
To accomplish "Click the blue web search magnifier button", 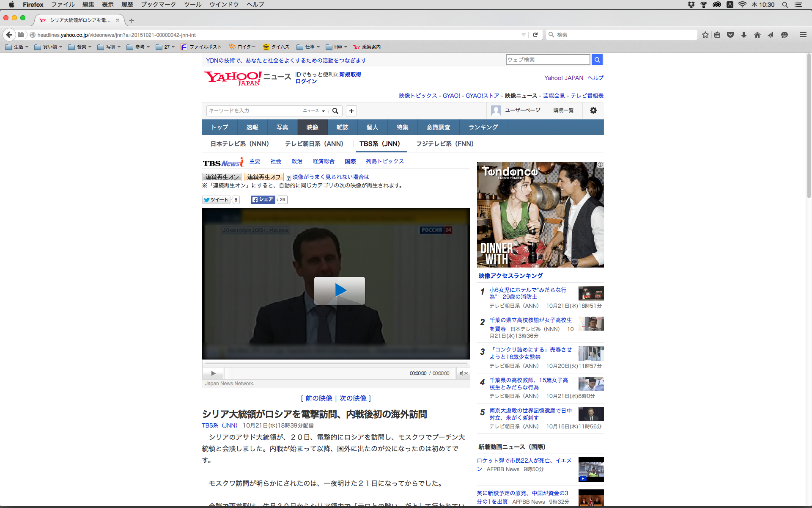I will point(597,60).
